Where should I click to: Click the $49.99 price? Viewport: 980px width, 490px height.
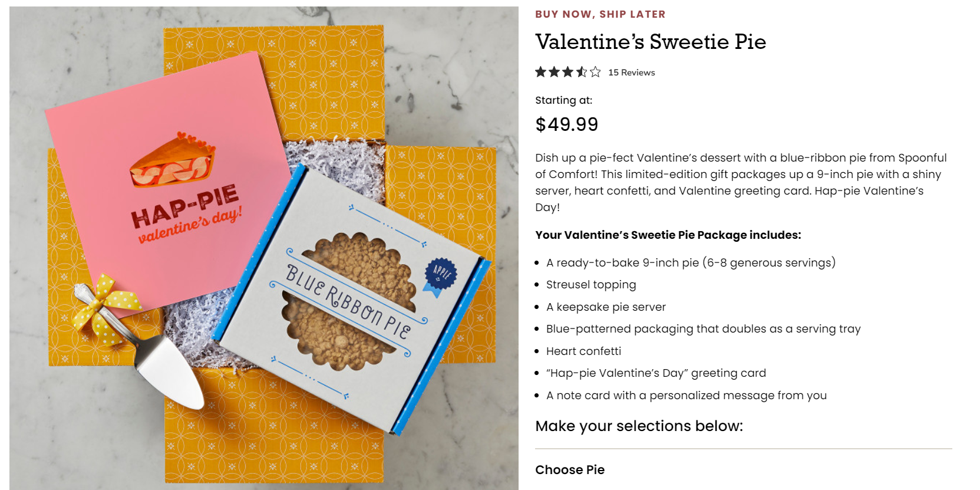click(x=566, y=124)
